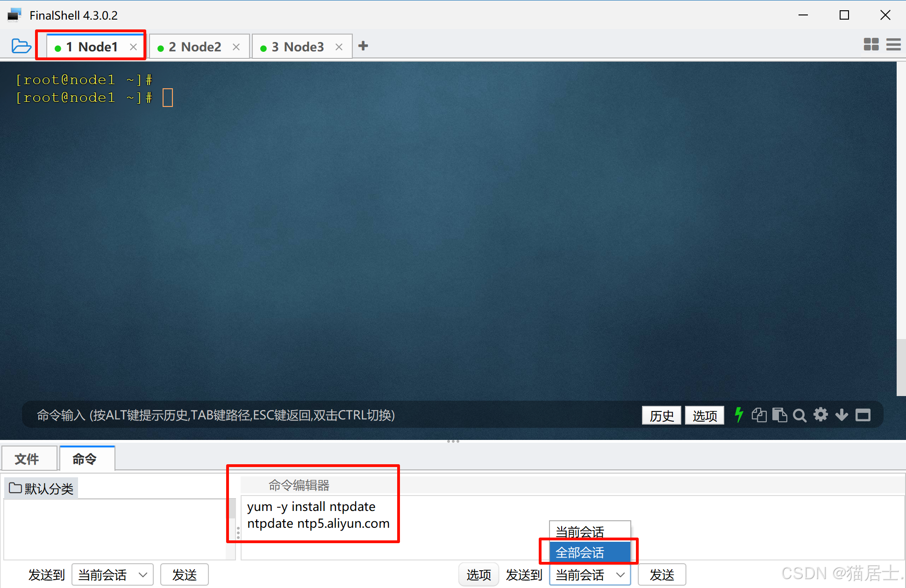Screen dimensions: 906x588
Task: Expand the right 发送到 当前会话 combo box
Action: point(590,574)
